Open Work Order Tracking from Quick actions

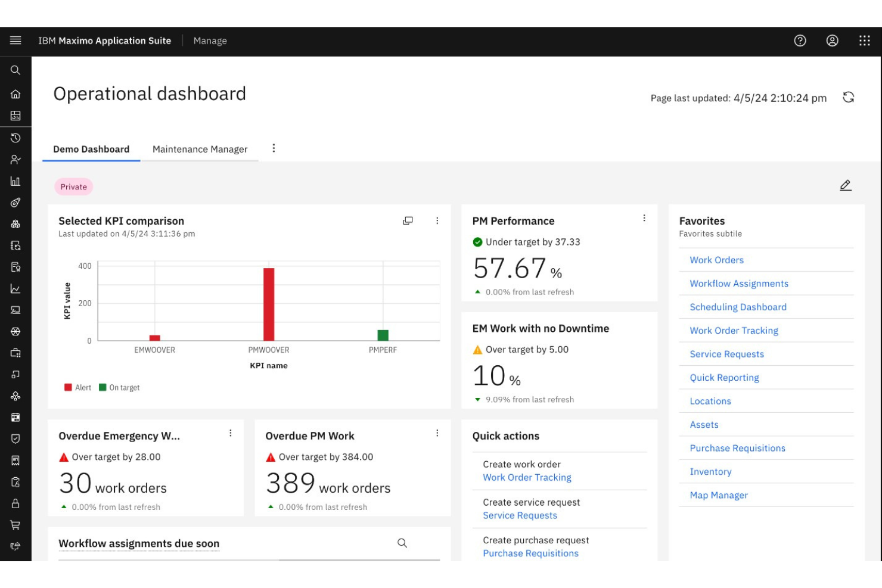[527, 477]
